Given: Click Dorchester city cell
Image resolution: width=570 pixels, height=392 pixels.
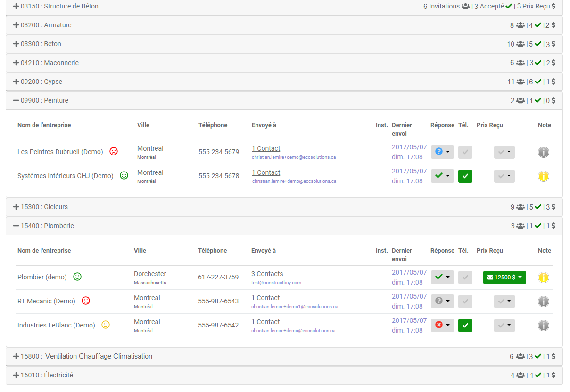Looking at the screenshot, I should pos(150,274).
